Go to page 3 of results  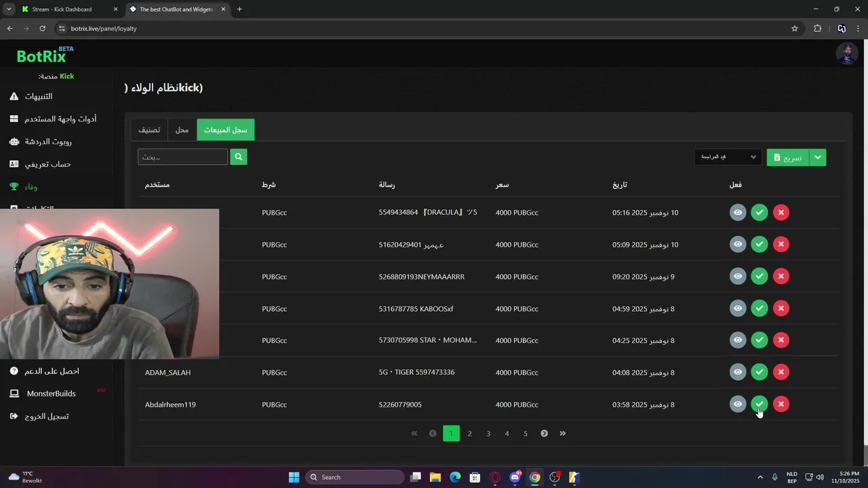click(488, 433)
